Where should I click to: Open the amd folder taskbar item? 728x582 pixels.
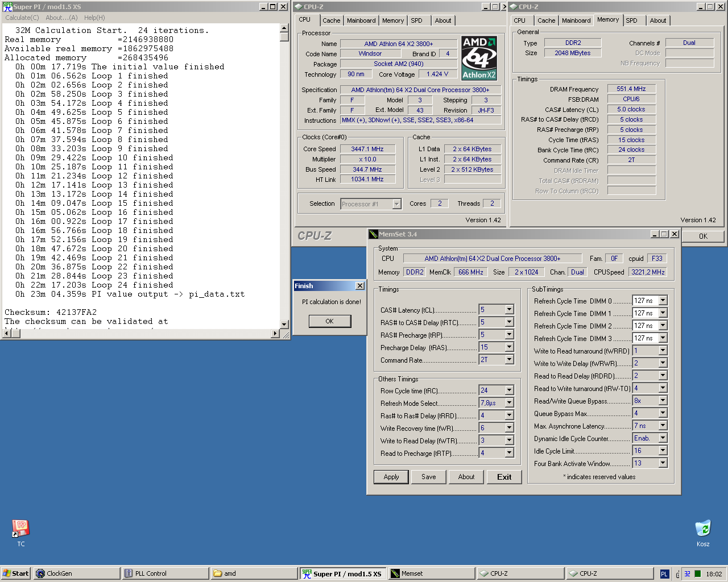(x=254, y=573)
